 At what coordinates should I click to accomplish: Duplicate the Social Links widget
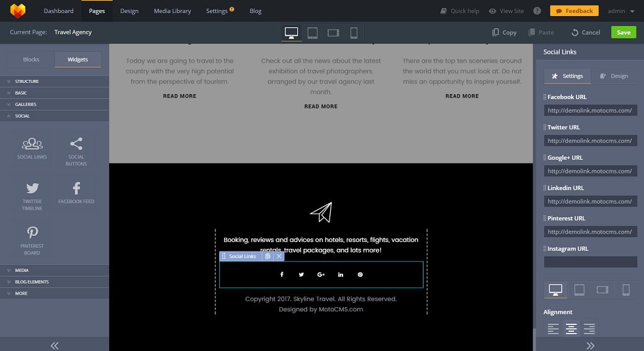[268, 256]
